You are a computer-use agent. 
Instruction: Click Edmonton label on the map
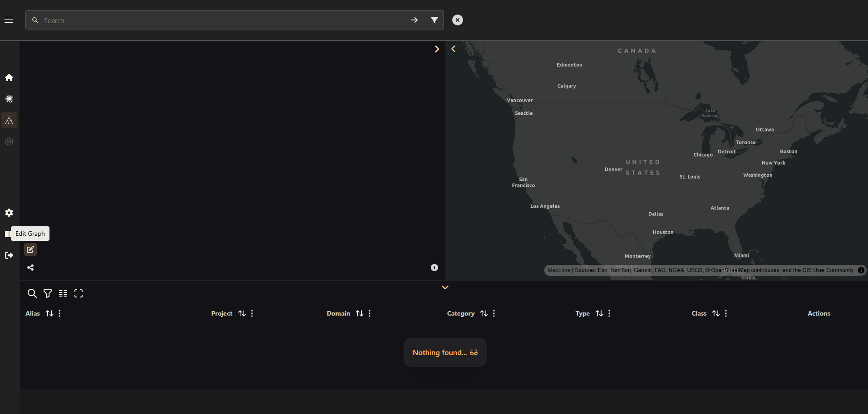(570, 65)
